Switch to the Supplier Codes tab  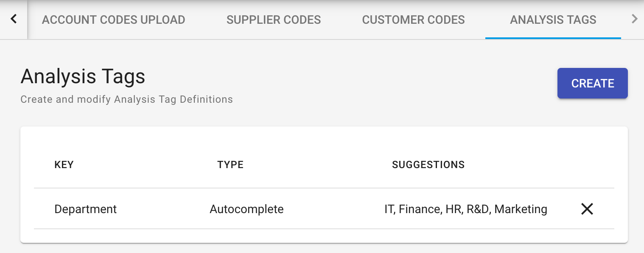tap(274, 20)
